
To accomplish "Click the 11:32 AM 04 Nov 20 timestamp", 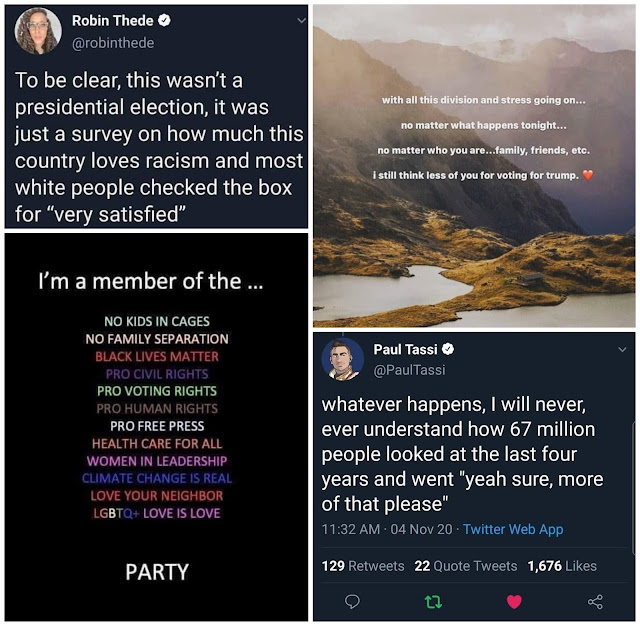I will coord(387,529).
